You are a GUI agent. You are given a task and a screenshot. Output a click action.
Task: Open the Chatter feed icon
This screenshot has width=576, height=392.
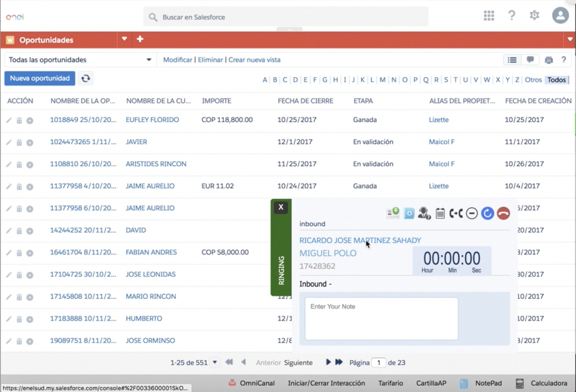pyautogui.click(x=530, y=60)
